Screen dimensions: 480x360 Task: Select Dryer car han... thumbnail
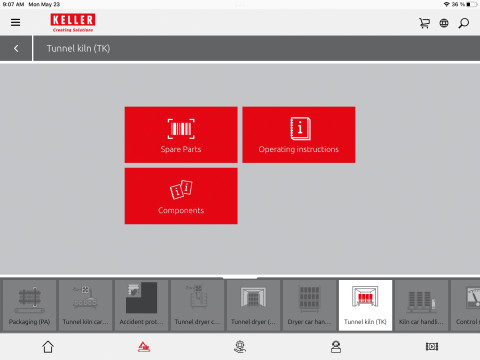point(309,305)
